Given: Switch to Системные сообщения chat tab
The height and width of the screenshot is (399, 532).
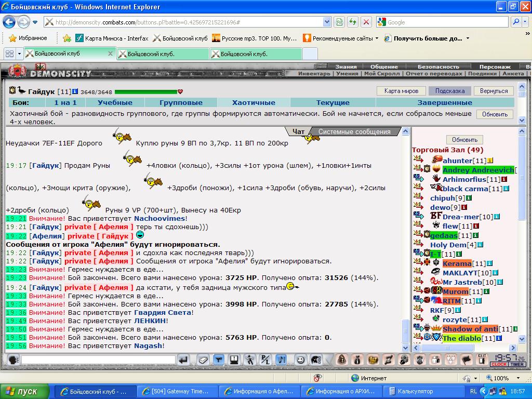Looking at the screenshot, I should (354, 131).
